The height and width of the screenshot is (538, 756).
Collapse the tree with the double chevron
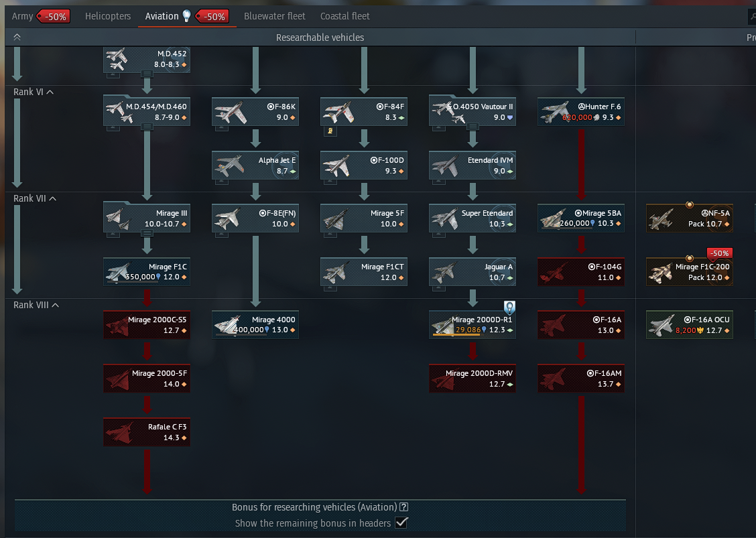click(17, 37)
